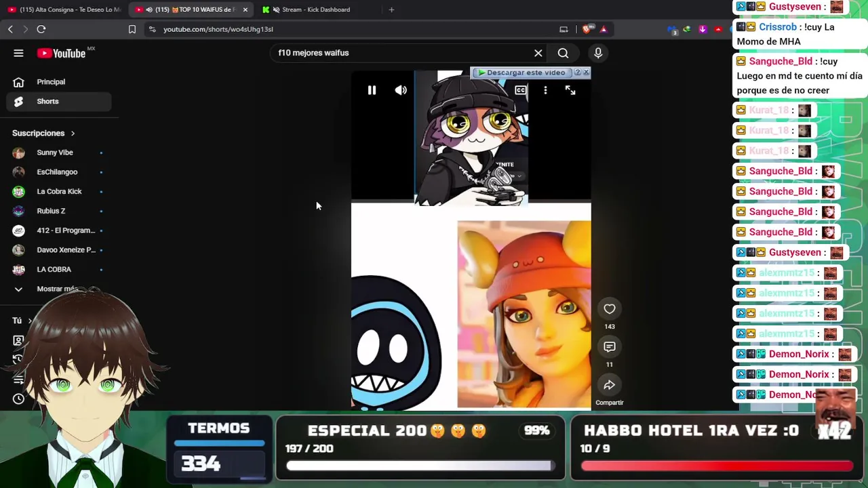
Task: Expand the Suscripciones section
Action: click(43, 134)
